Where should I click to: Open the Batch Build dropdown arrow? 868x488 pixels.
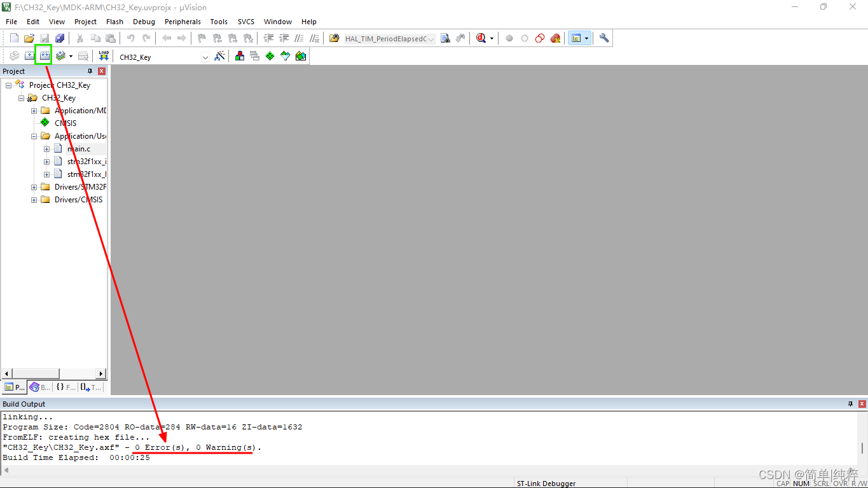pyautogui.click(x=71, y=56)
